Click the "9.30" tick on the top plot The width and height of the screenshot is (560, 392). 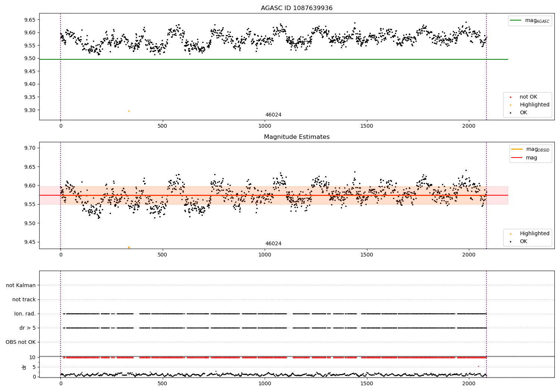(29, 110)
